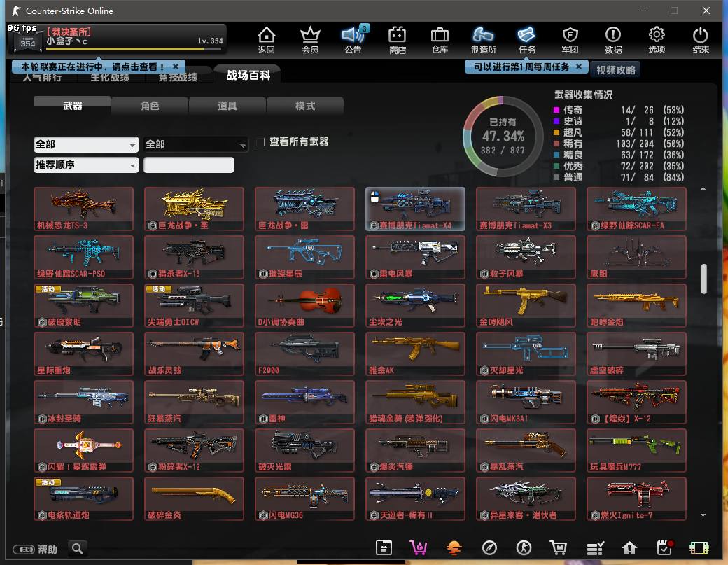The image size is (728, 565).
Task: Click the 结束 power icon
Action: tap(701, 41)
